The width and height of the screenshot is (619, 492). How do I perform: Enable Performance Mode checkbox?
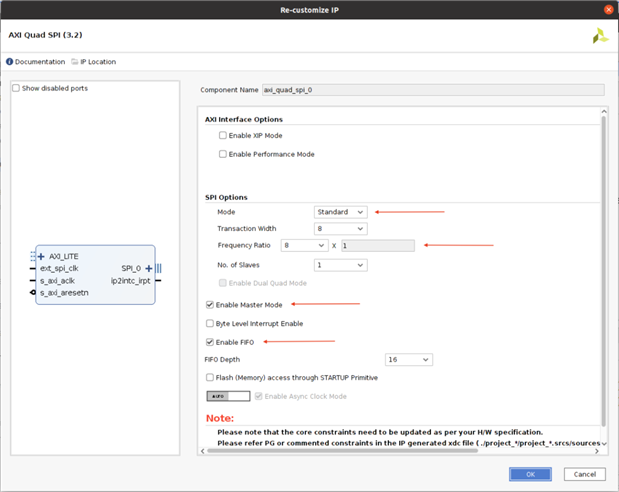[x=223, y=154]
